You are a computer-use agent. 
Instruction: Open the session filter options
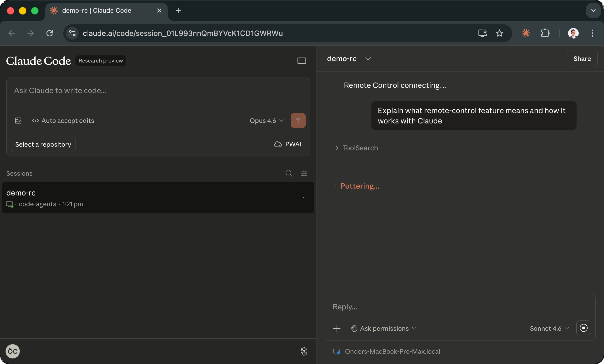pos(304,173)
